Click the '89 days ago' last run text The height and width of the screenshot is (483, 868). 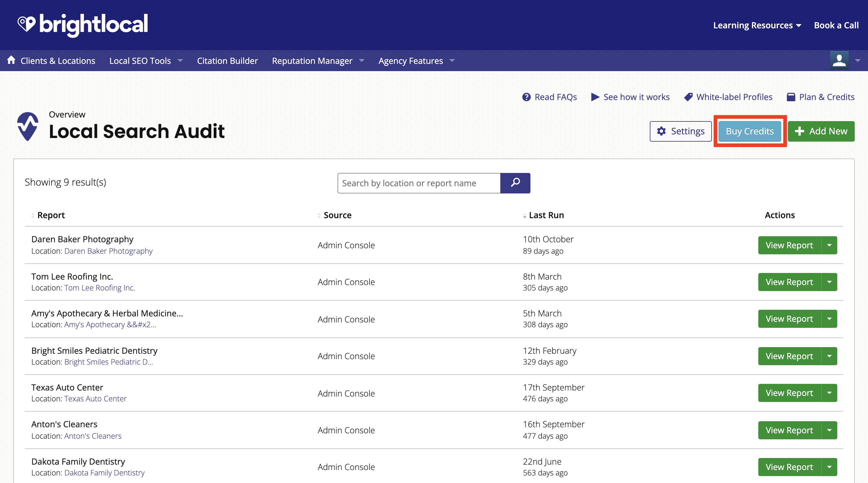pos(543,251)
